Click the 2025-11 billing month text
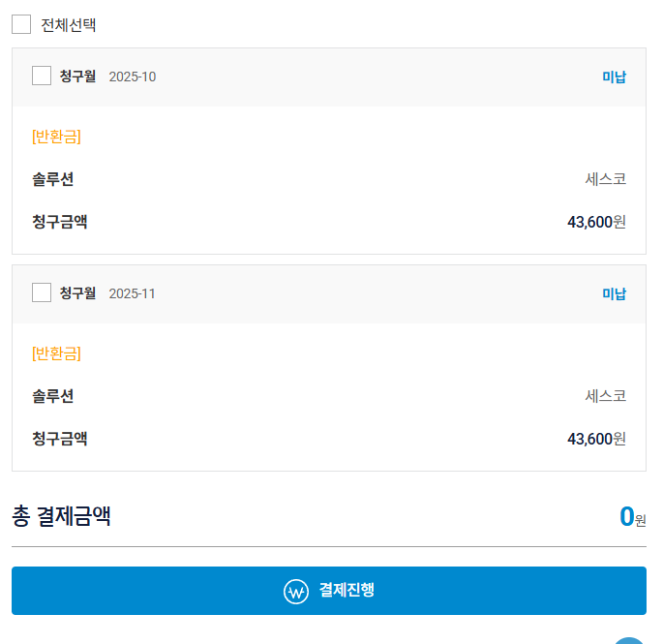This screenshot has width=663, height=644. coord(132,293)
